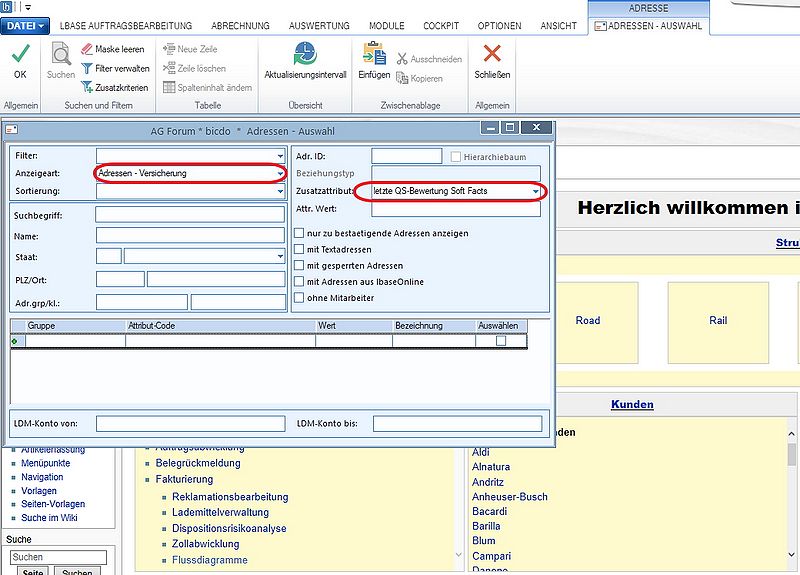This screenshot has width=800, height=575.
Task: Click the Suchen button under the wiki search box
Action: tap(77, 571)
